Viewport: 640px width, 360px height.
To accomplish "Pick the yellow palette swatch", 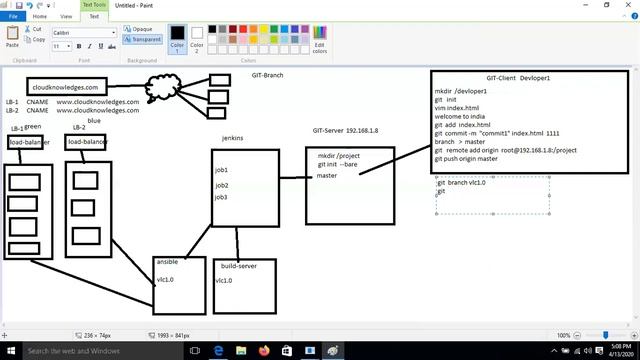I will (264, 29).
